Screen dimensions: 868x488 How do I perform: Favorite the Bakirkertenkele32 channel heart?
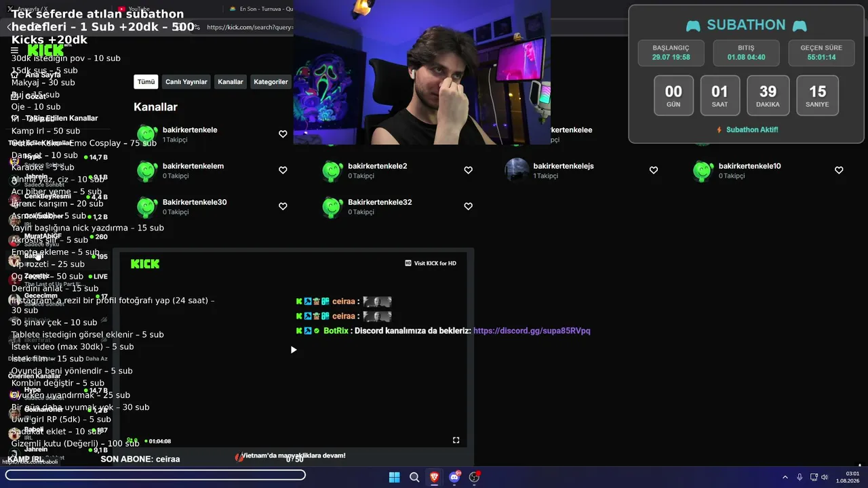tap(468, 206)
